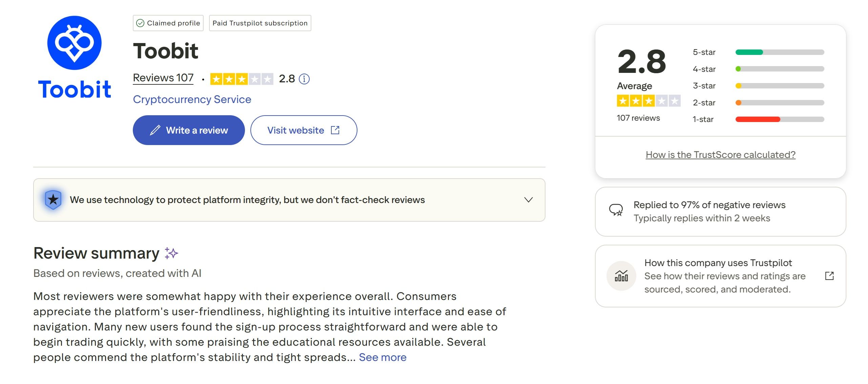Open How is the TrustScore calculated link

pos(720,155)
